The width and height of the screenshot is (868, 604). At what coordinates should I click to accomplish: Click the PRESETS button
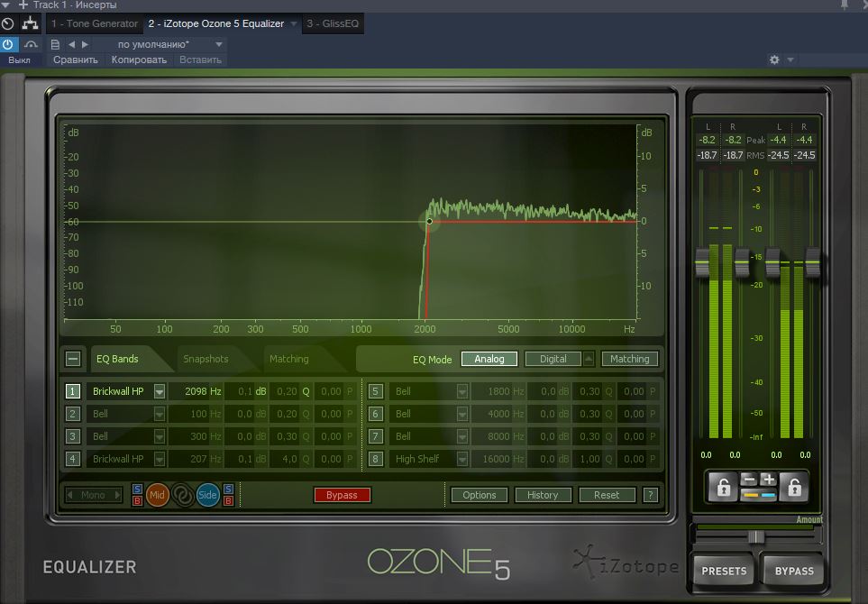pos(724,571)
